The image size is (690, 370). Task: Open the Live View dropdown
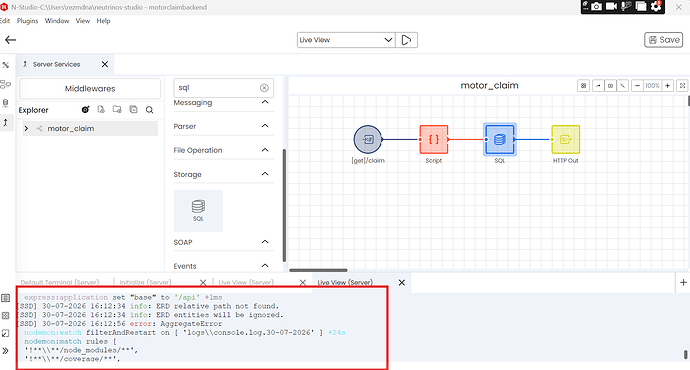pos(346,40)
